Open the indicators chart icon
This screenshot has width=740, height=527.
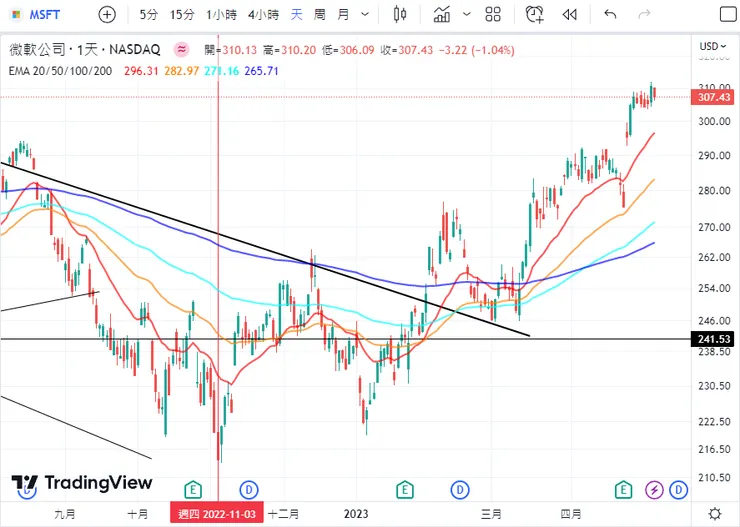point(442,15)
